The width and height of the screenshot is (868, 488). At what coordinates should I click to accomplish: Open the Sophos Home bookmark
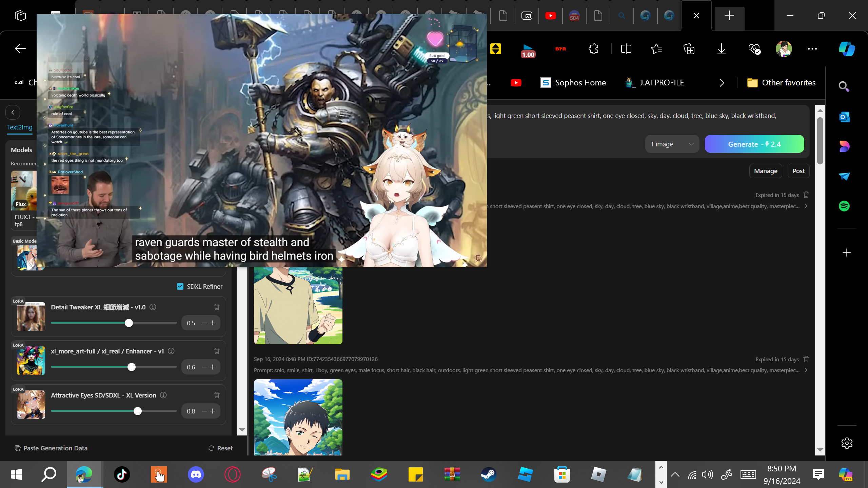click(573, 83)
